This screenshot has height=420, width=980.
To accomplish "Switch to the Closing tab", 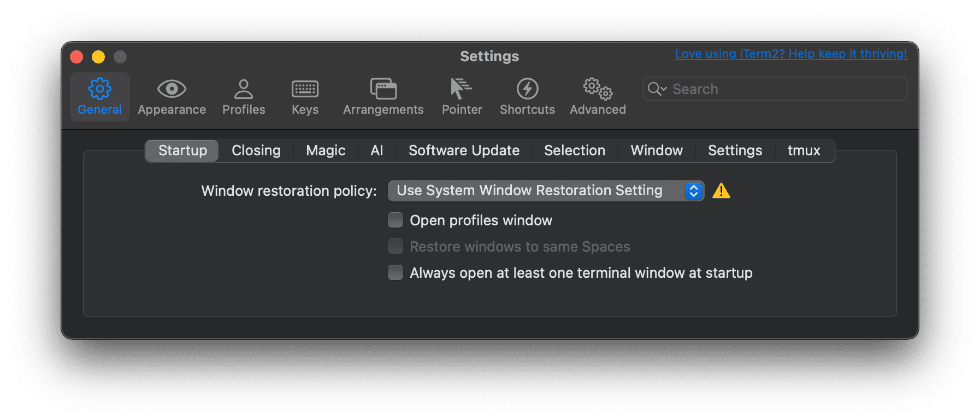I will pyautogui.click(x=256, y=150).
